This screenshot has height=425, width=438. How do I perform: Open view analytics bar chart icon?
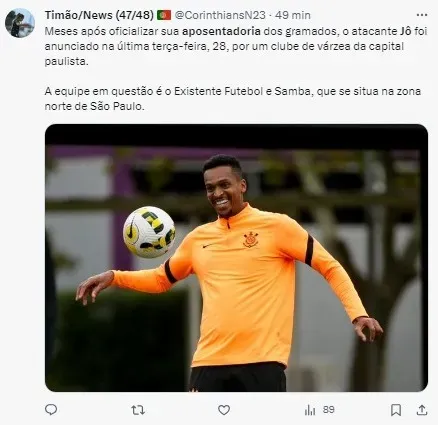coord(310,410)
